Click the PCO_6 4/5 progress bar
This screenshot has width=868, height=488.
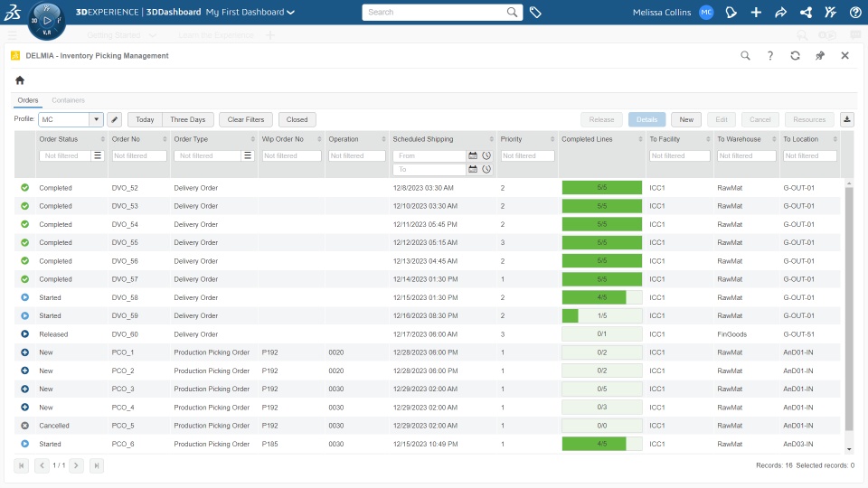click(x=602, y=444)
